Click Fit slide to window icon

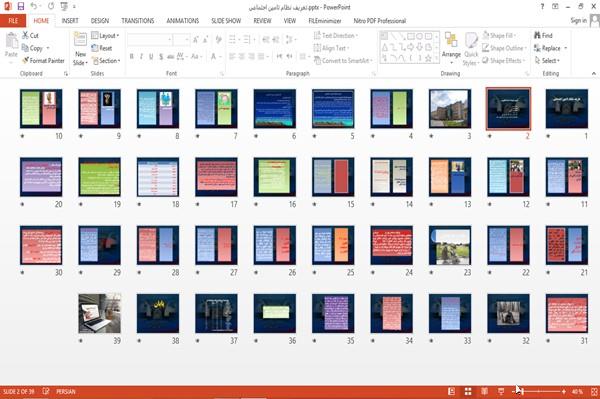[594, 391]
